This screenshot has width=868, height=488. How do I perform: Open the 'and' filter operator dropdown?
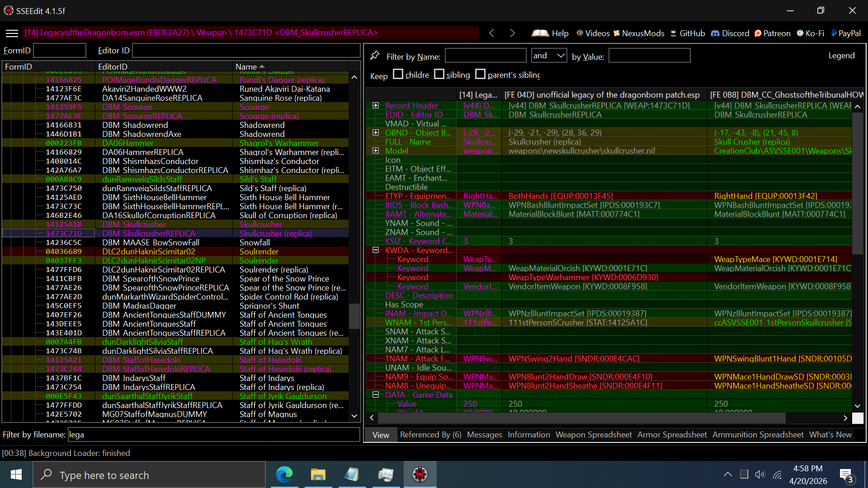tap(549, 56)
